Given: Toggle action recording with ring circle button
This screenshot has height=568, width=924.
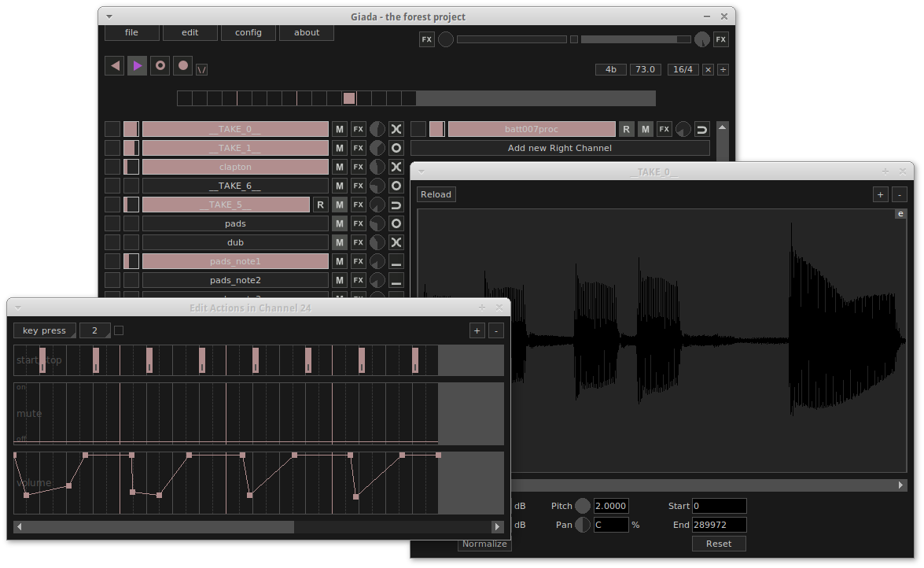Looking at the screenshot, I should [160, 66].
